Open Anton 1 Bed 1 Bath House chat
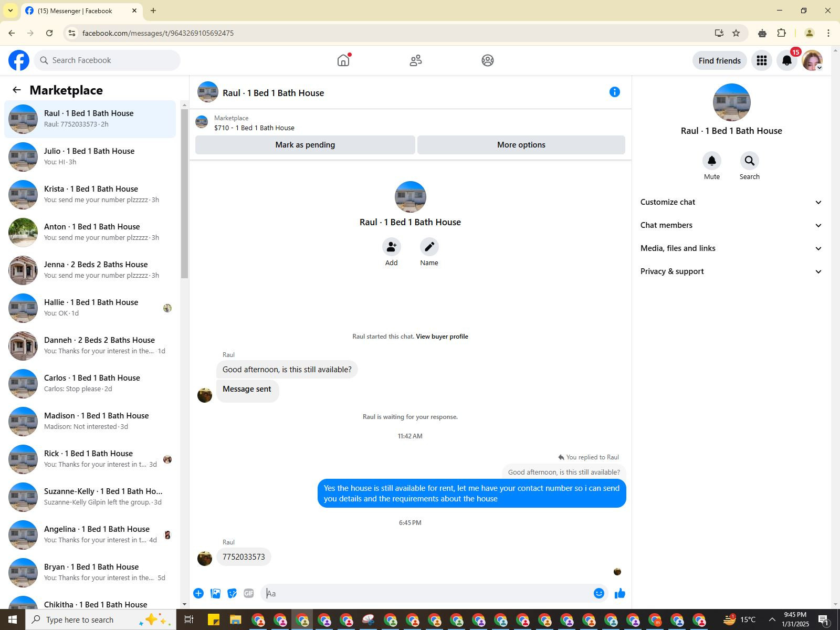The height and width of the screenshot is (630, 840). coord(90,232)
